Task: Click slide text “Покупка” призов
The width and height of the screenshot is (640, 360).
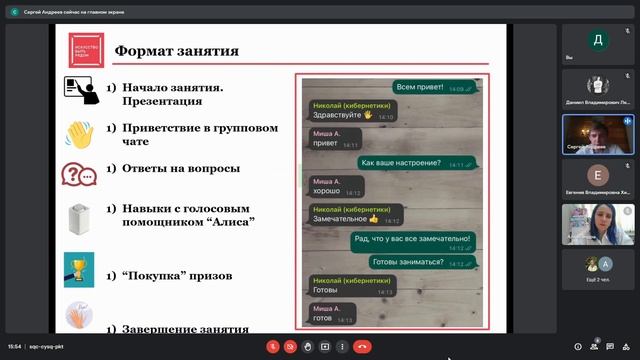Action: pyautogui.click(x=177, y=276)
